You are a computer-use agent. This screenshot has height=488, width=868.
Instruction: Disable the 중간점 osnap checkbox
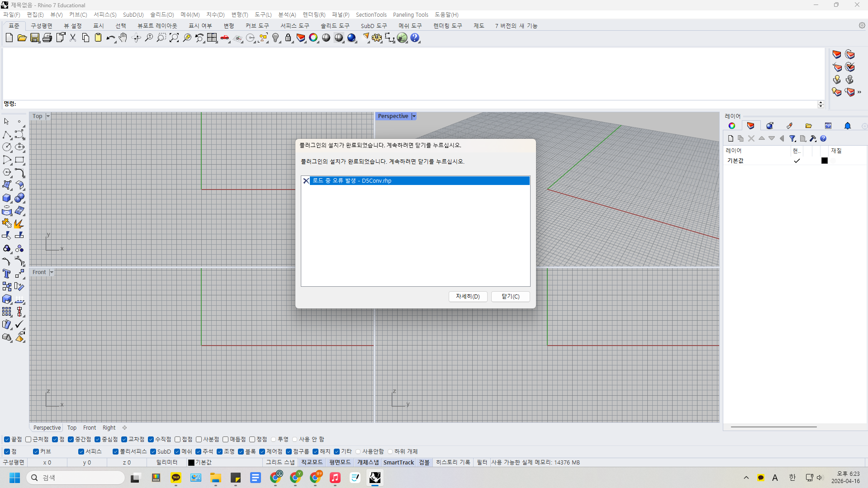point(71,440)
